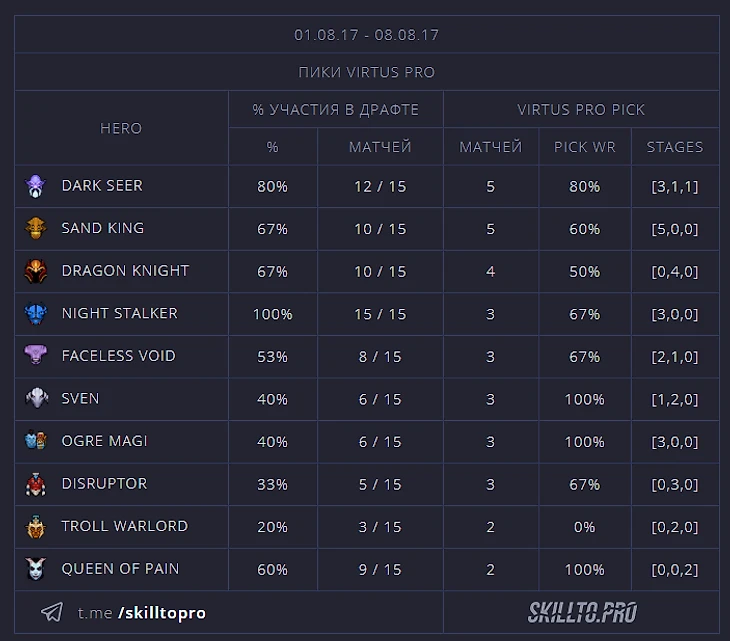Image resolution: width=730 pixels, height=641 pixels.
Task: Click the STAGES column header
Action: 675,147
